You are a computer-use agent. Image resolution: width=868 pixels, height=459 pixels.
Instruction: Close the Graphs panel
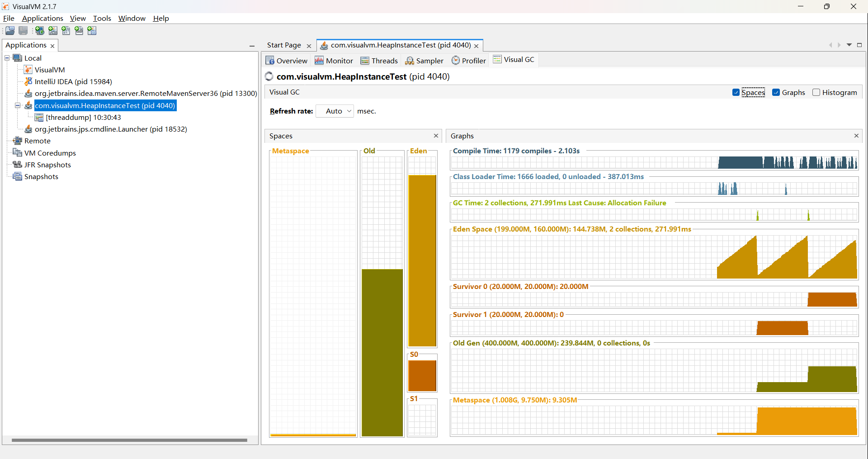856,136
